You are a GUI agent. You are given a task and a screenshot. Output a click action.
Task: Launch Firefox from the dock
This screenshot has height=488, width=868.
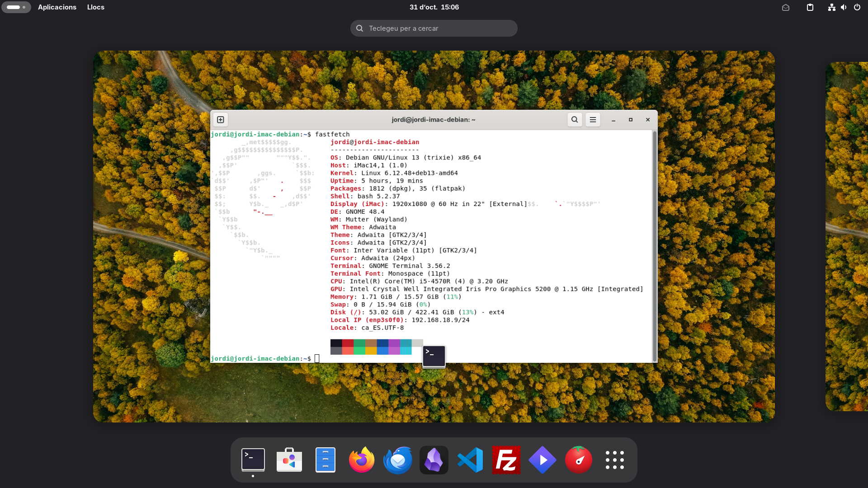click(x=361, y=460)
